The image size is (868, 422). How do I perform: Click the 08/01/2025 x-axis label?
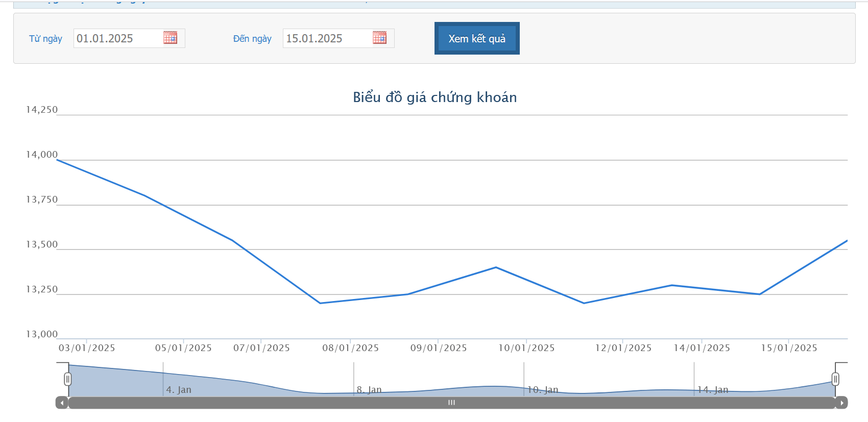click(350, 348)
